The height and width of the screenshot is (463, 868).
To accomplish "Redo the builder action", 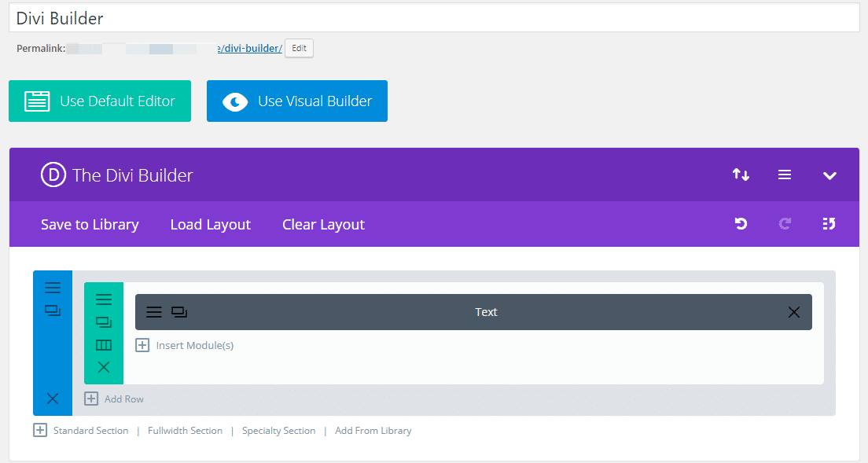I will pyautogui.click(x=785, y=223).
